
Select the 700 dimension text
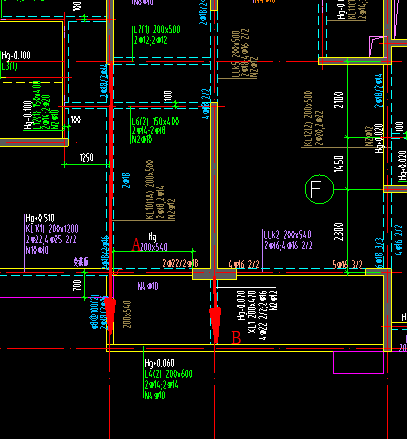(77, 285)
